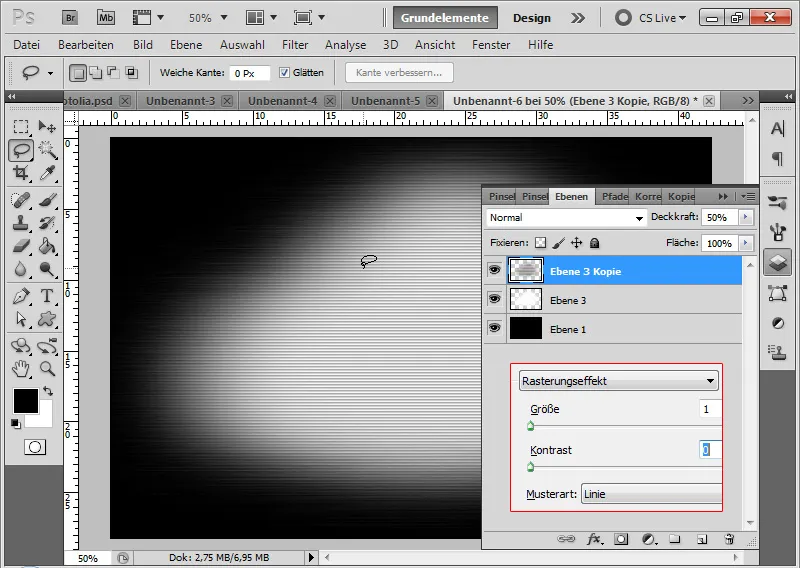Select the Horizontal Type tool
This screenshot has height=568, width=800.
click(47, 296)
